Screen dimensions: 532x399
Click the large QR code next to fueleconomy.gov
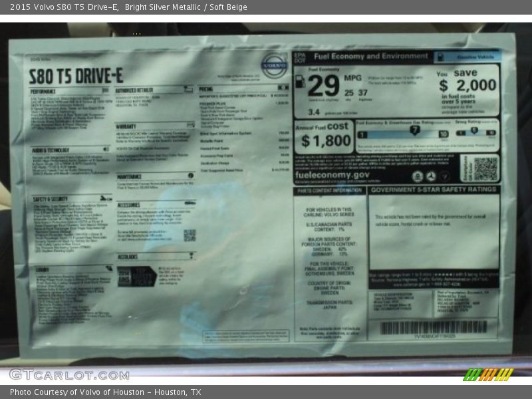(485, 169)
